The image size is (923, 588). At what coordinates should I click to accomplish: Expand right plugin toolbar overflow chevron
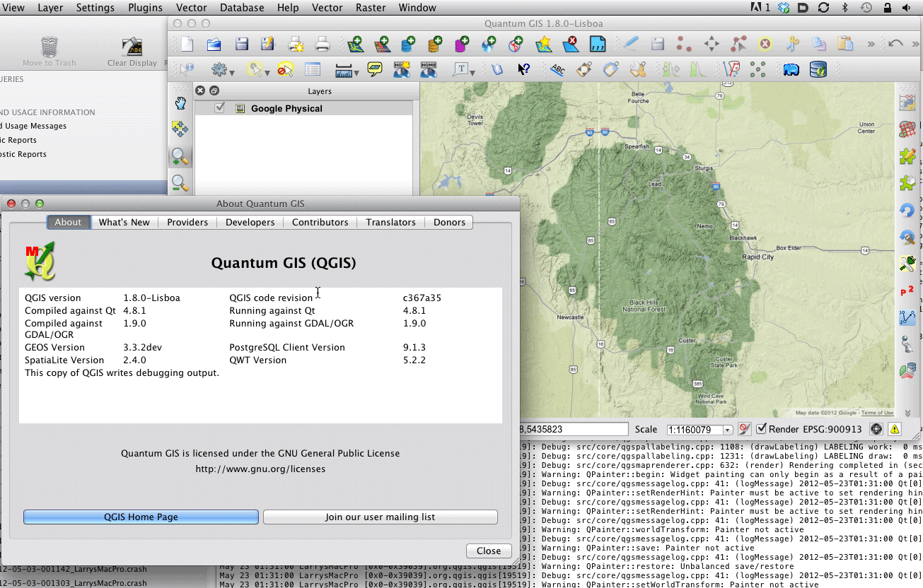[907, 412]
